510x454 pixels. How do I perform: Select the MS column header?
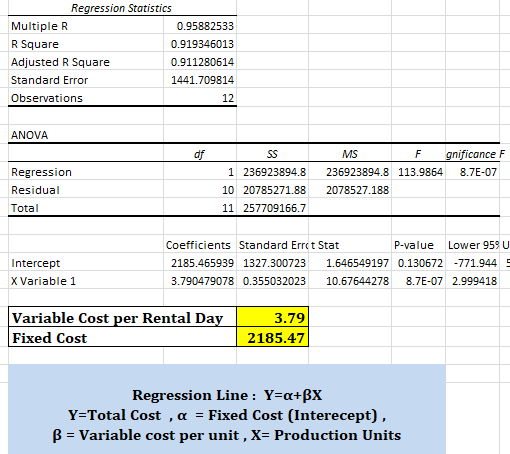pos(350,154)
